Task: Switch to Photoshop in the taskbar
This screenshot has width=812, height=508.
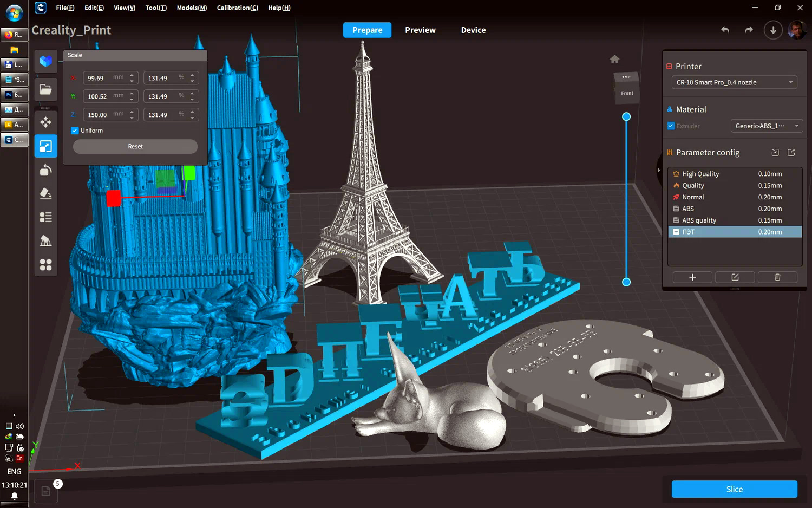Action: coord(14,95)
